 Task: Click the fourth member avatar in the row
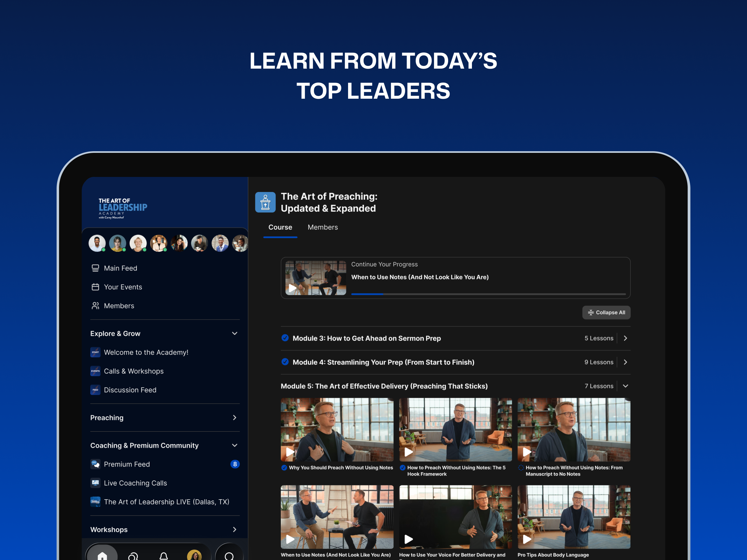pyautogui.click(x=159, y=243)
